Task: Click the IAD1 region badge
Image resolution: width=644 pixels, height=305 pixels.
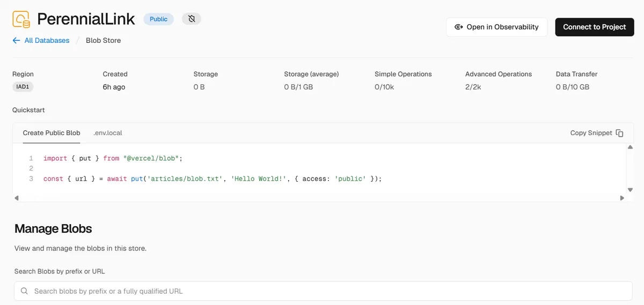Action: pyautogui.click(x=23, y=87)
